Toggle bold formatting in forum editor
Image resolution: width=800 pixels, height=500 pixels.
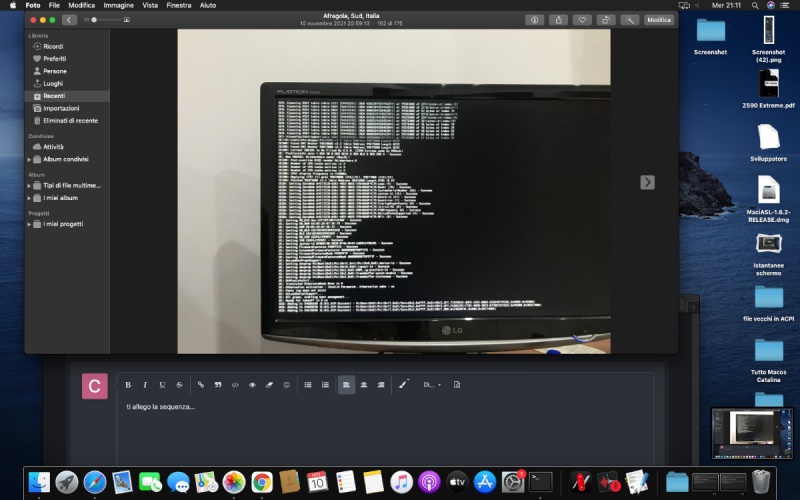128,385
